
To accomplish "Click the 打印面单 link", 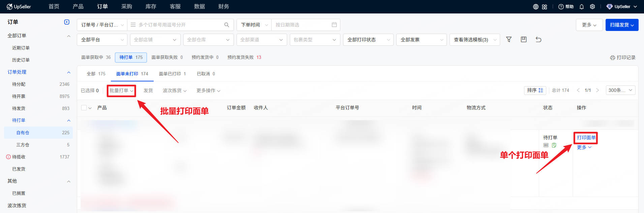I will click(586, 138).
